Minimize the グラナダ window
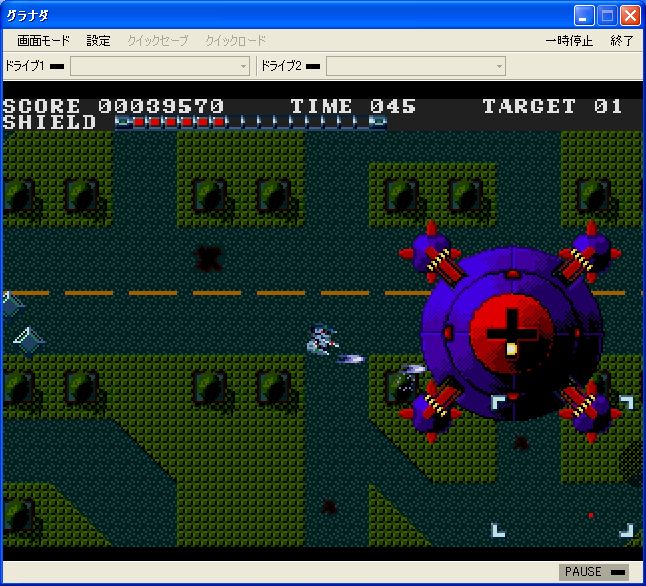Viewport: 646px width, 586px height. (x=584, y=16)
